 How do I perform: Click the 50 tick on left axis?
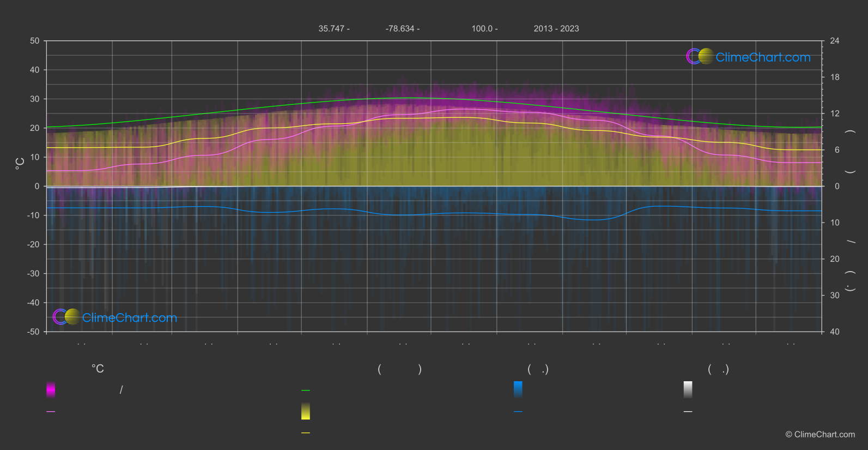click(35, 41)
